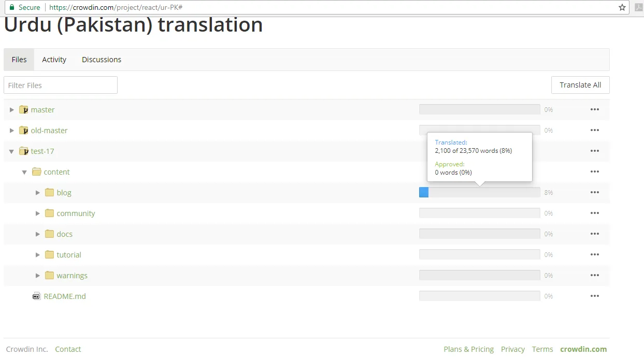Click the Translate All button
The height and width of the screenshot is (357, 644).
[580, 85]
